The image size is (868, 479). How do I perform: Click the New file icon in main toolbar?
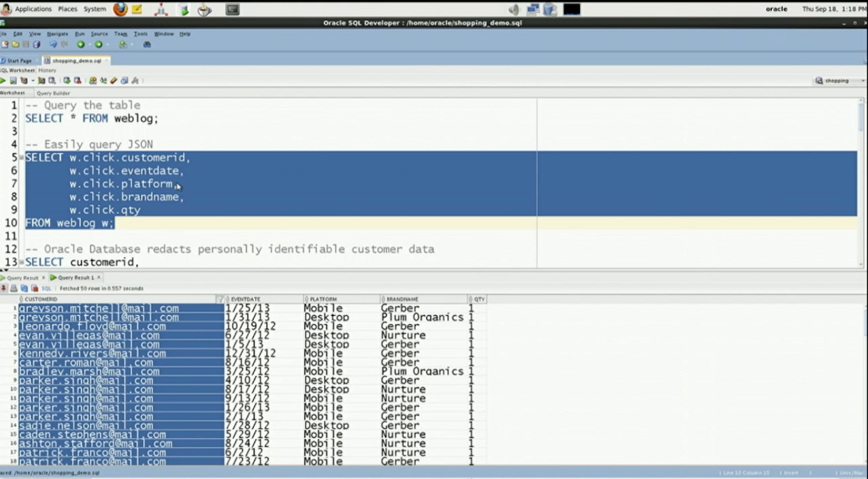[5, 45]
